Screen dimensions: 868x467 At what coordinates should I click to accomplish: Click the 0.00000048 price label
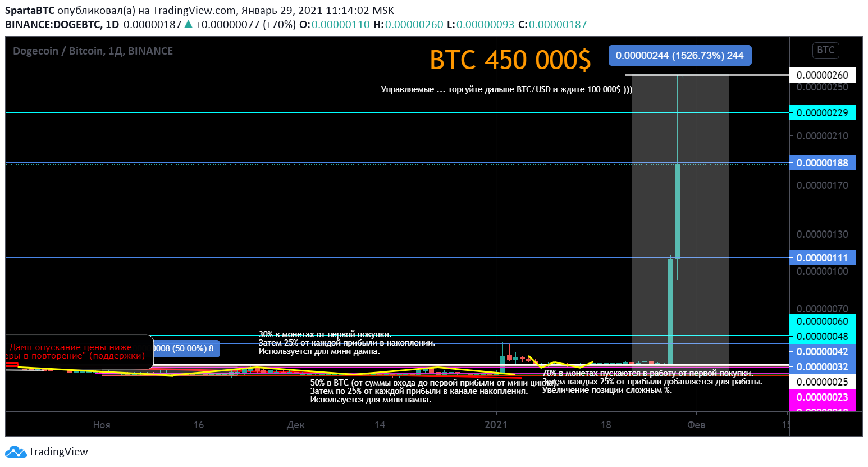(823, 337)
